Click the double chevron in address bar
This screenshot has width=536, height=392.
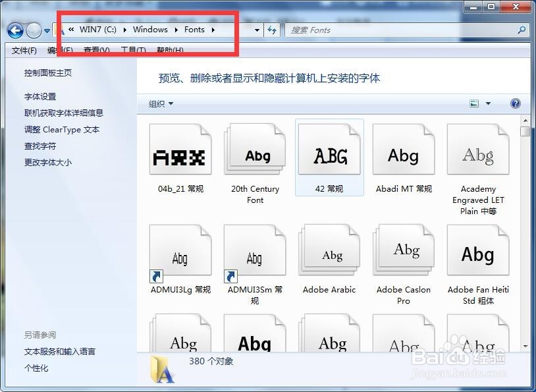[71, 30]
